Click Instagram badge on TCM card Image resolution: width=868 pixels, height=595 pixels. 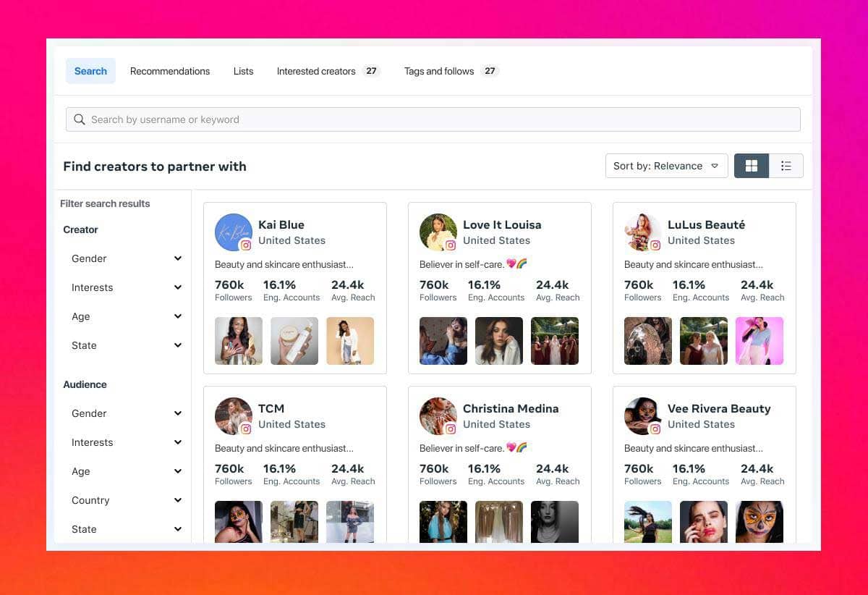click(246, 429)
